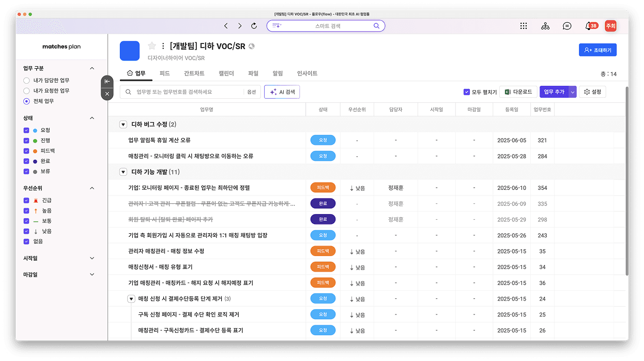The height and width of the screenshot is (361, 644).
Task: Click the 주희 profile avatar
Action: tap(610, 26)
